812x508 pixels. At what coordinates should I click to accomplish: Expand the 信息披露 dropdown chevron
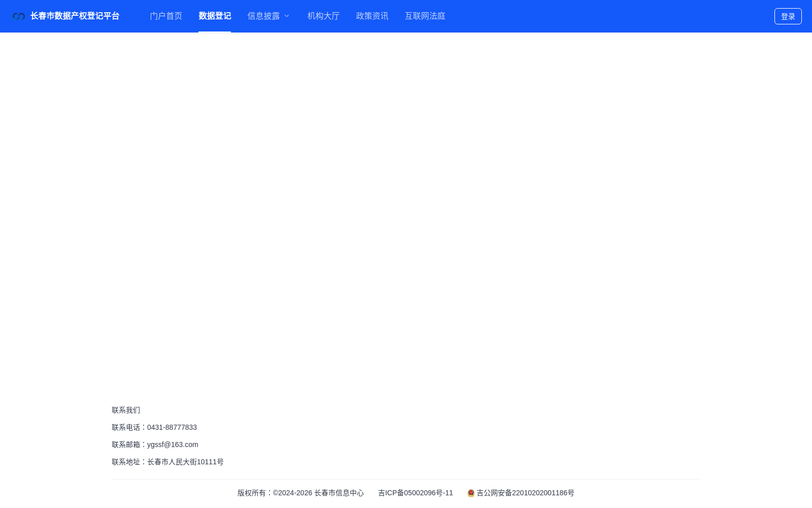tap(287, 16)
